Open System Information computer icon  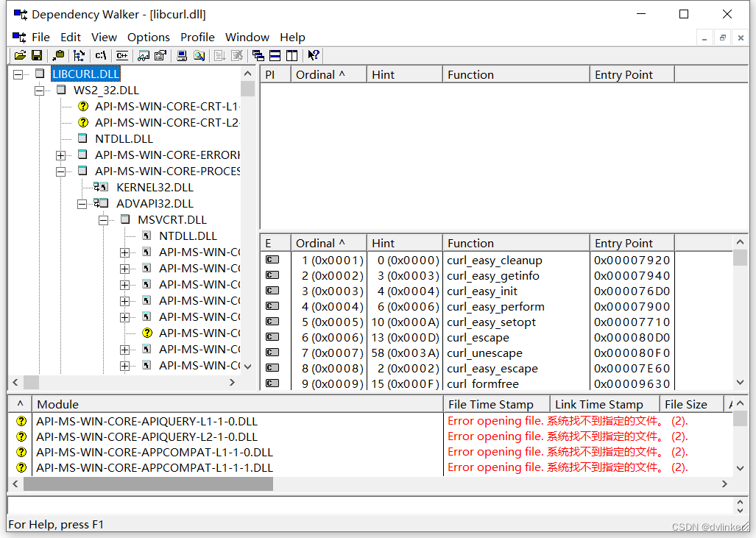(182, 55)
